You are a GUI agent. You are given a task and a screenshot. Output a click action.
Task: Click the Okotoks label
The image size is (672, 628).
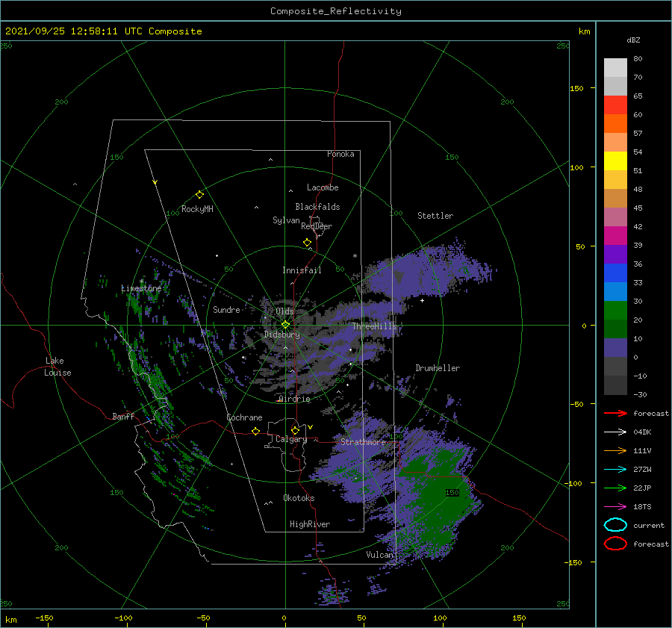pyautogui.click(x=299, y=498)
